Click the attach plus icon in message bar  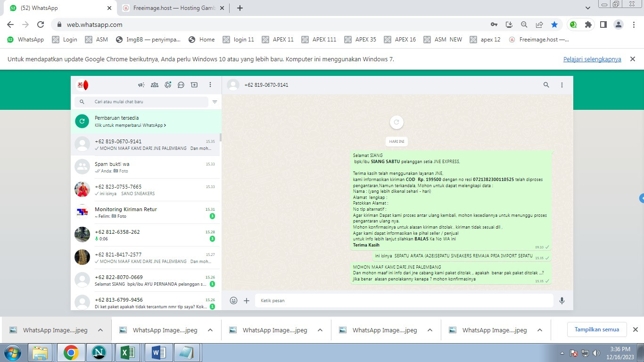(247, 300)
